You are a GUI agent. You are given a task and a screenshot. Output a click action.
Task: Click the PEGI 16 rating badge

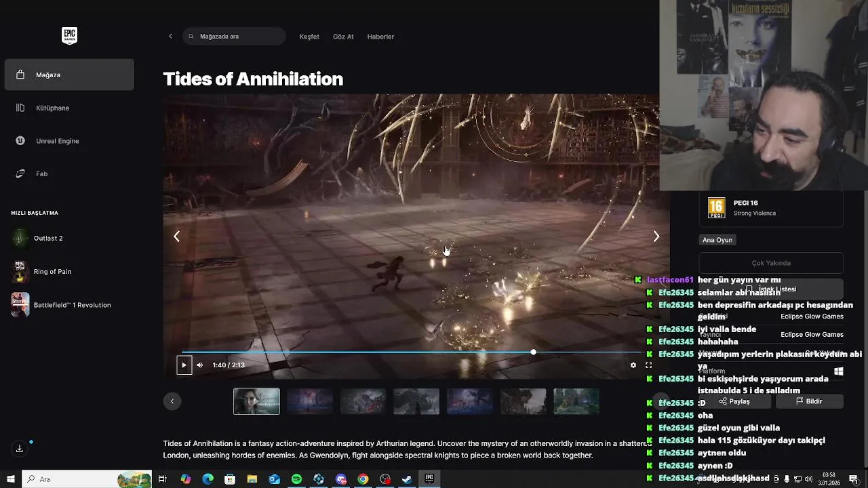pyautogui.click(x=717, y=208)
